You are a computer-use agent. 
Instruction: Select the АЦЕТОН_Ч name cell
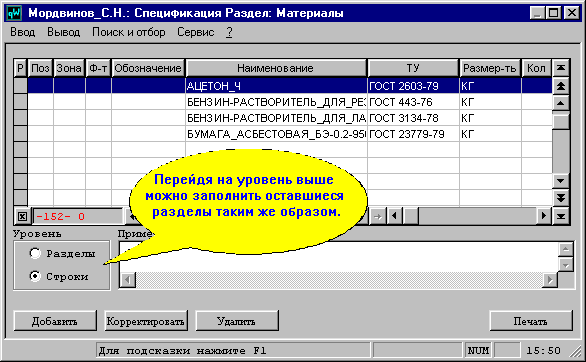point(276,86)
